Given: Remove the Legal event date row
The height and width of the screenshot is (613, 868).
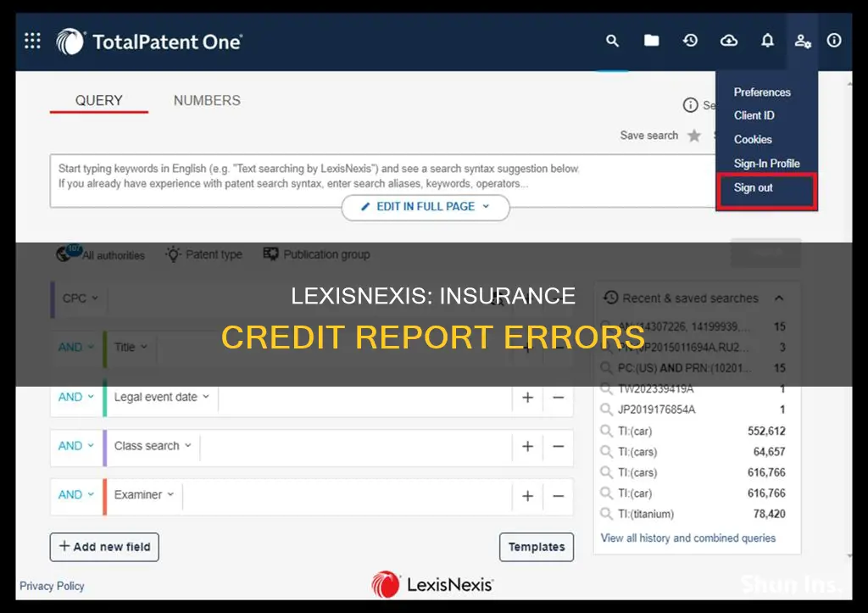Looking at the screenshot, I should coord(558,398).
